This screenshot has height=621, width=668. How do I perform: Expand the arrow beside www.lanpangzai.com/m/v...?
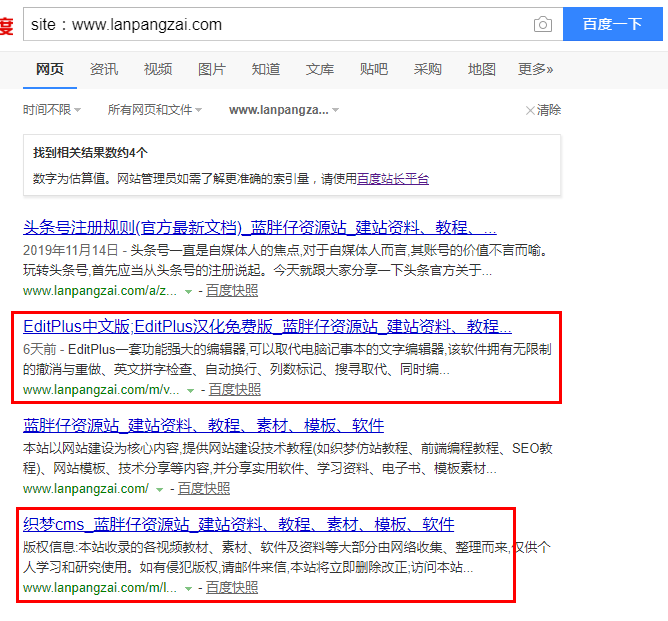click(190, 391)
